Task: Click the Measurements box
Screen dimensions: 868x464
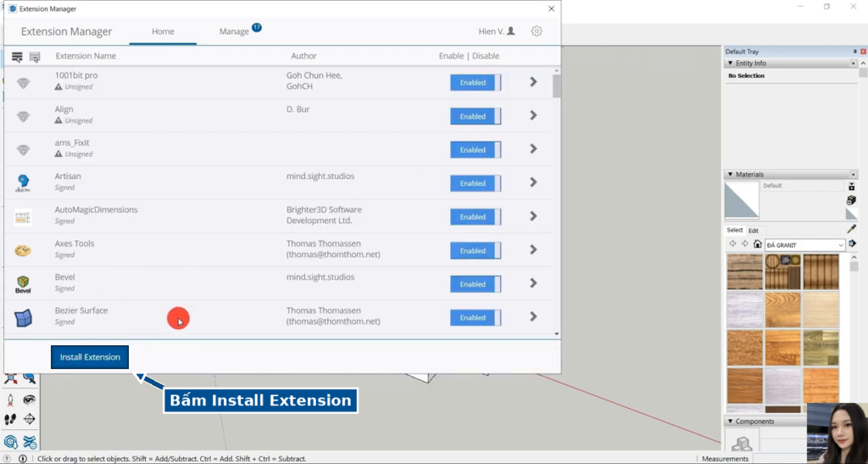Action: coord(780,459)
